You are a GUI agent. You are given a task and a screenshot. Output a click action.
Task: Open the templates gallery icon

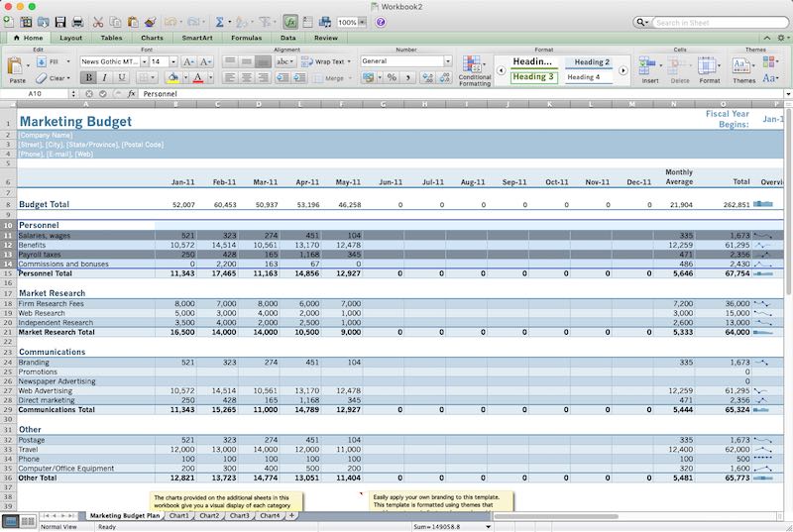click(x=26, y=22)
